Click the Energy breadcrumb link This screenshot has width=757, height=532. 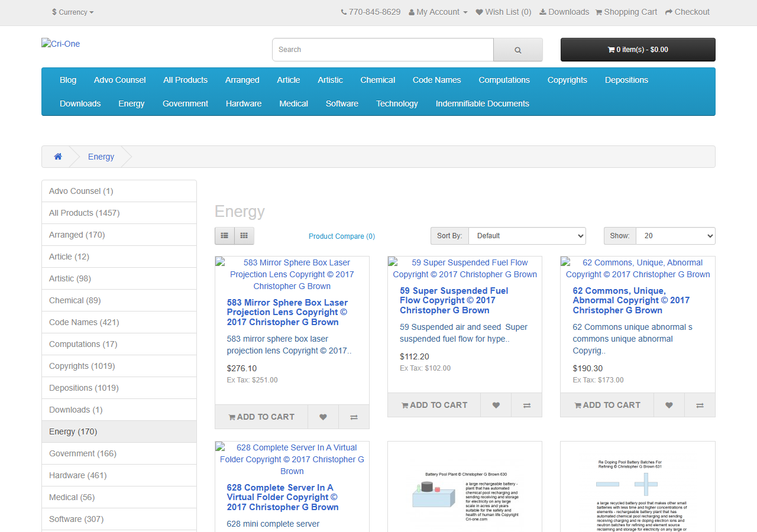tap(101, 157)
